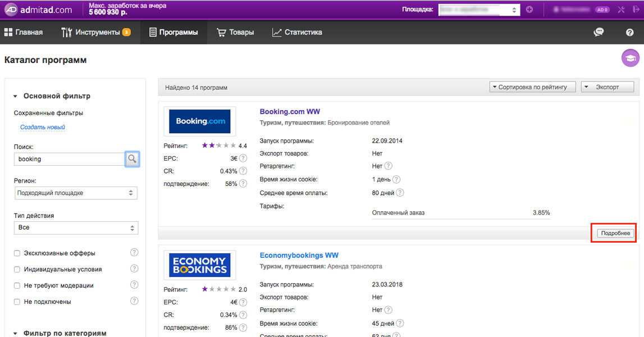The height and width of the screenshot is (337, 644).
Task: Click Economybookings EPC help icon
Action: coord(243,302)
